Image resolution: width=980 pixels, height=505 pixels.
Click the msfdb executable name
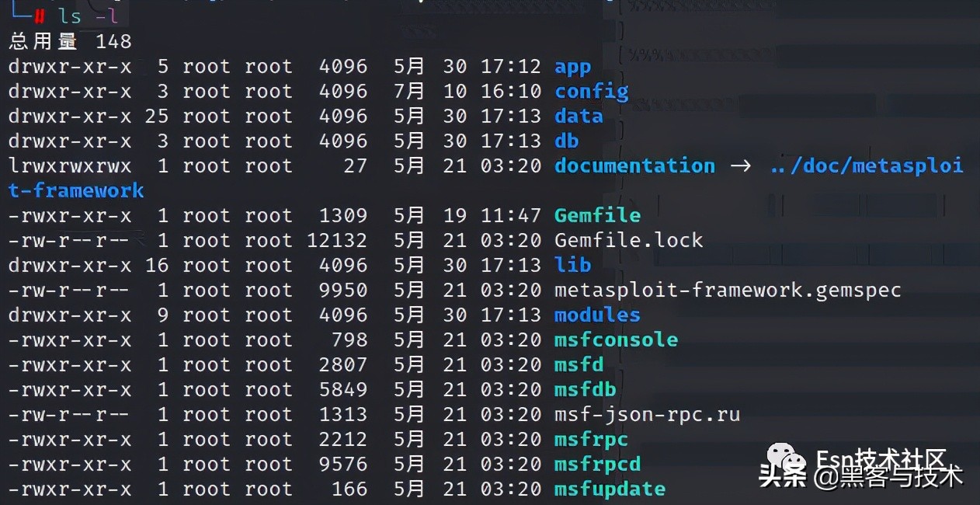point(585,389)
